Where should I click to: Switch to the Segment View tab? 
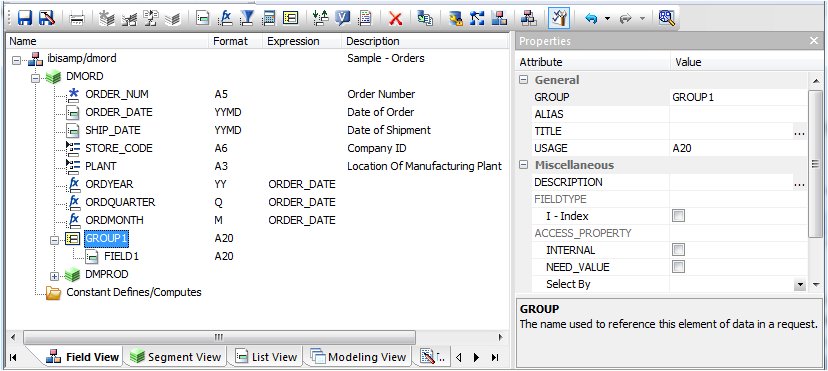[176, 357]
